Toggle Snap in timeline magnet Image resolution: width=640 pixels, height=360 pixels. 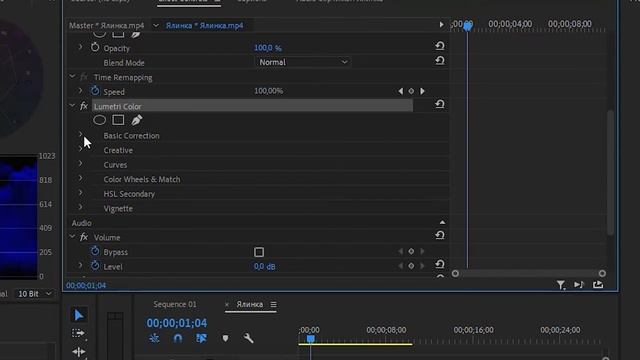(178, 338)
